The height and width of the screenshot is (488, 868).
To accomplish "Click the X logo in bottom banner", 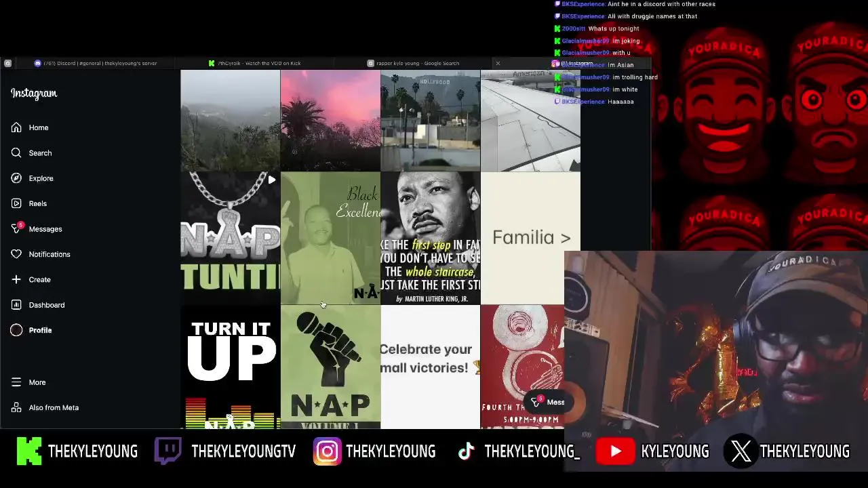I will point(741,451).
